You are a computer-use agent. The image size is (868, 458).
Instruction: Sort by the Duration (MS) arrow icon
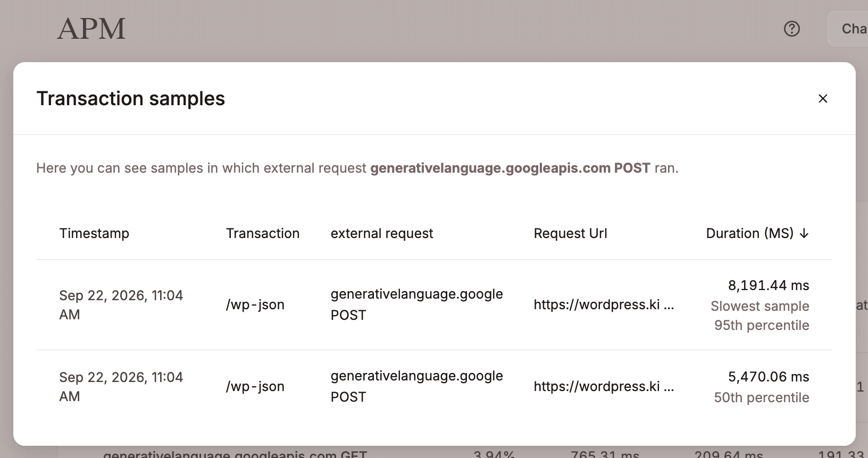[x=804, y=233]
